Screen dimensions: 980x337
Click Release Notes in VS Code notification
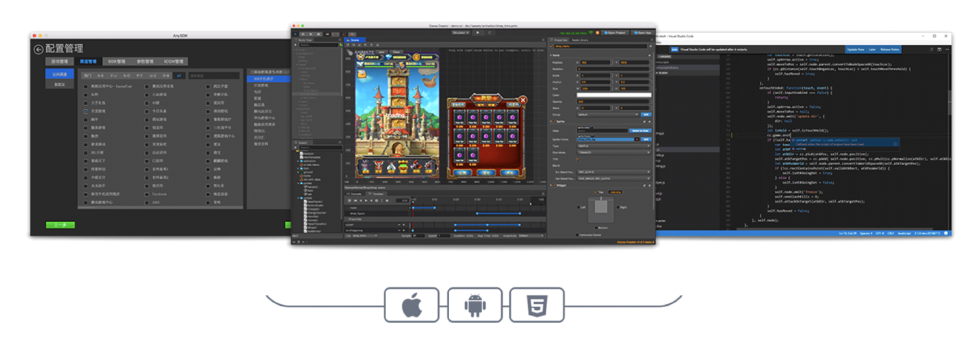890,49
